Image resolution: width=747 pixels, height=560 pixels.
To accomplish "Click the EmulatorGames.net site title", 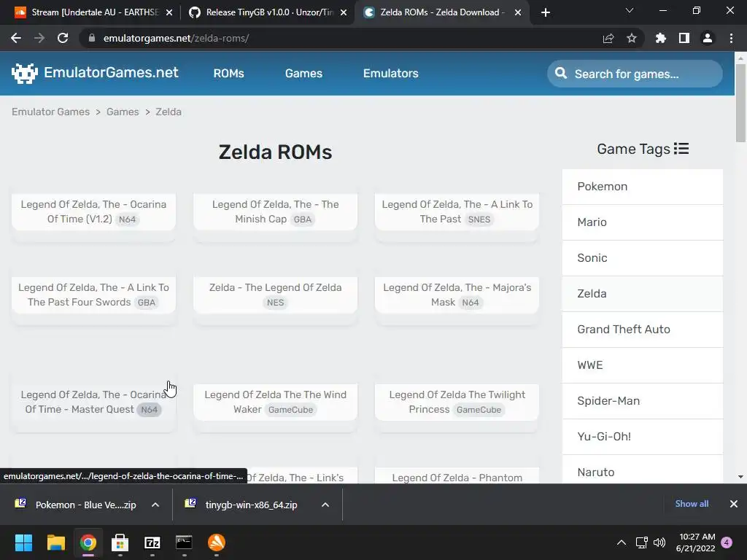I will point(111,72).
